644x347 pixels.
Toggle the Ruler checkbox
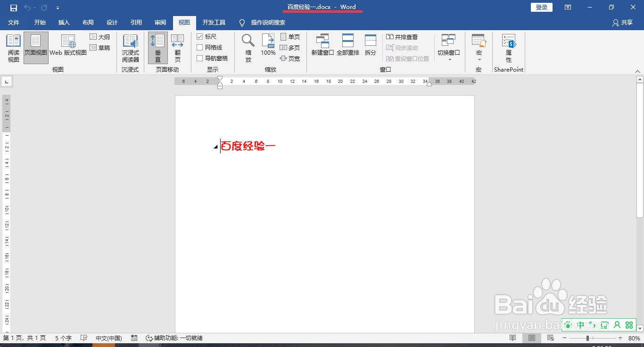(x=200, y=36)
